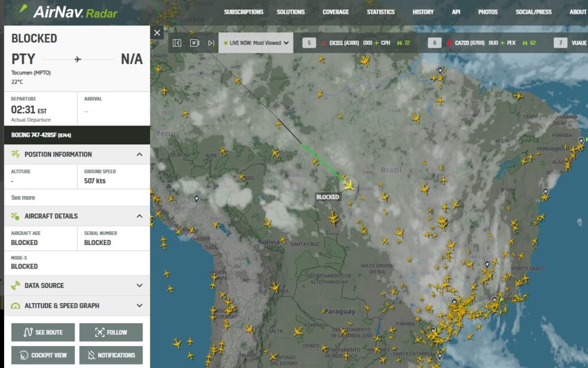
Task: Click the PTY departure airport code
Action: [23, 59]
